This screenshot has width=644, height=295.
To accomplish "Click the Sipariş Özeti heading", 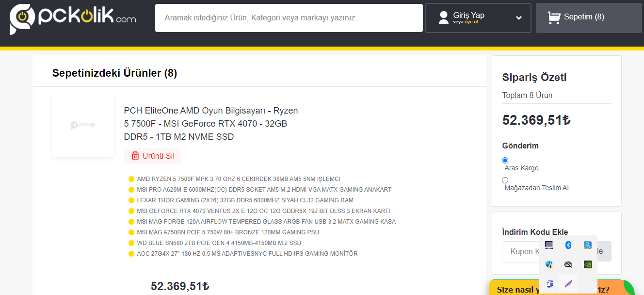I will coord(534,77).
